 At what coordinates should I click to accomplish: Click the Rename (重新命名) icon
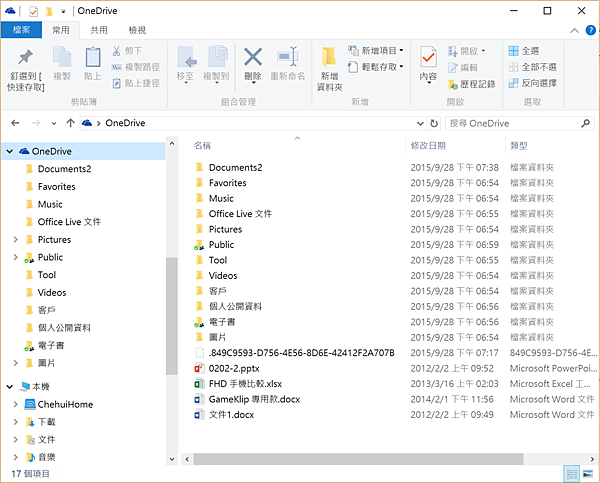pyautogui.click(x=288, y=57)
